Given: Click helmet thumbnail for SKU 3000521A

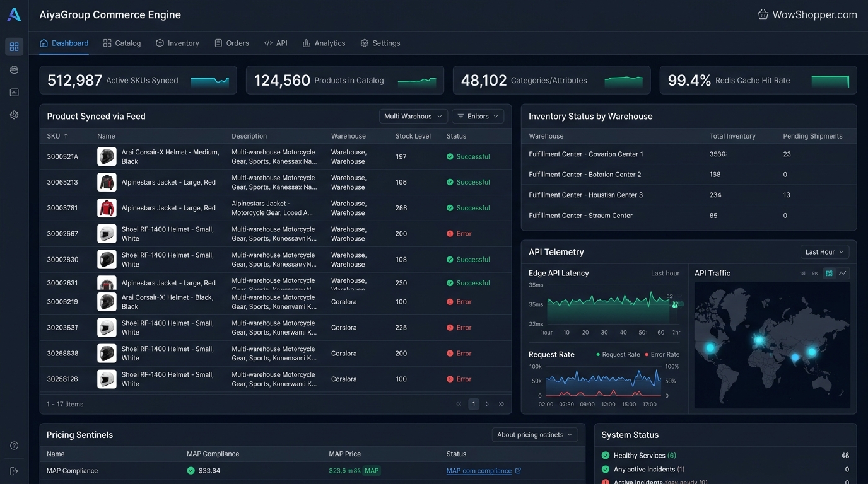Looking at the screenshot, I should (x=107, y=156).
